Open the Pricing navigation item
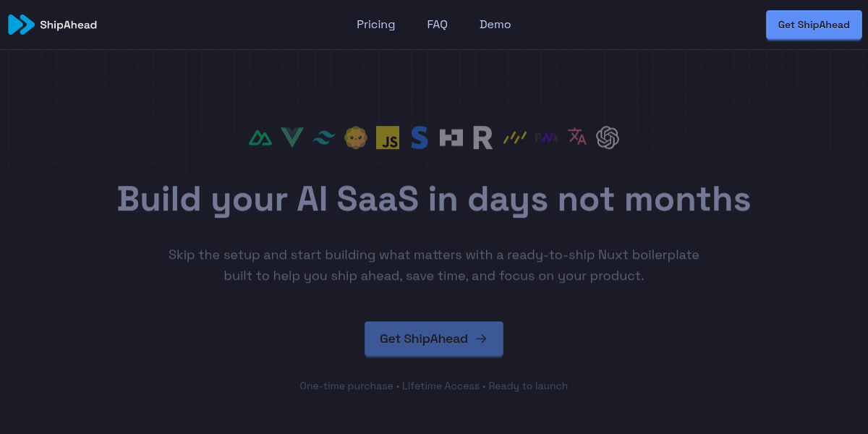 pyautogui.click(x=375, y=25)
